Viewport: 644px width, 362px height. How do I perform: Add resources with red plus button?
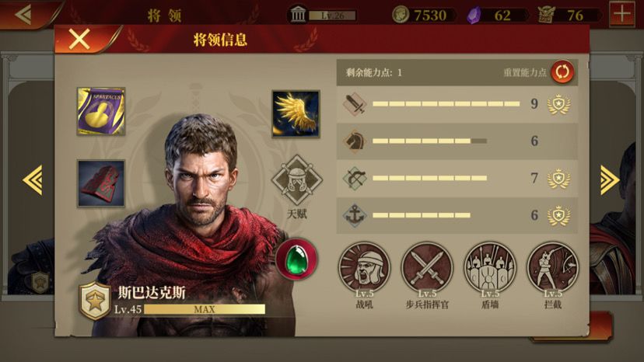[621, 14]
